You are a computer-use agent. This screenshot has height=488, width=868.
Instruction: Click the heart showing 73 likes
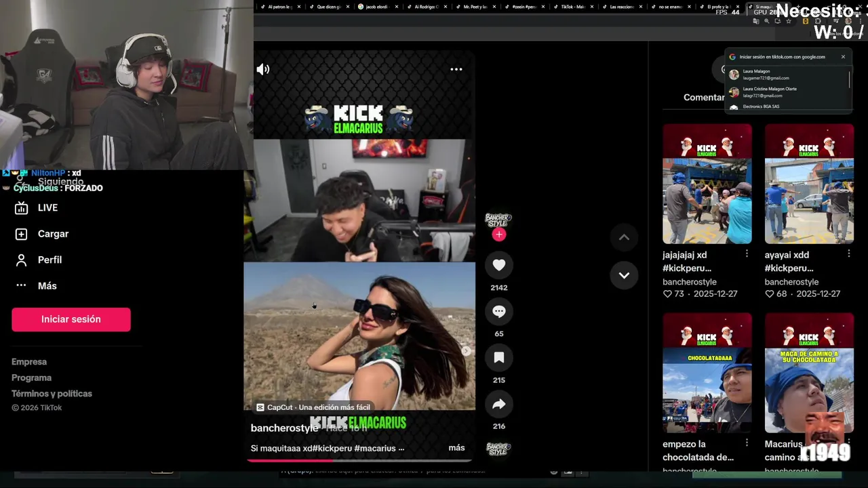pyautogui.click(x=667, y=293)
